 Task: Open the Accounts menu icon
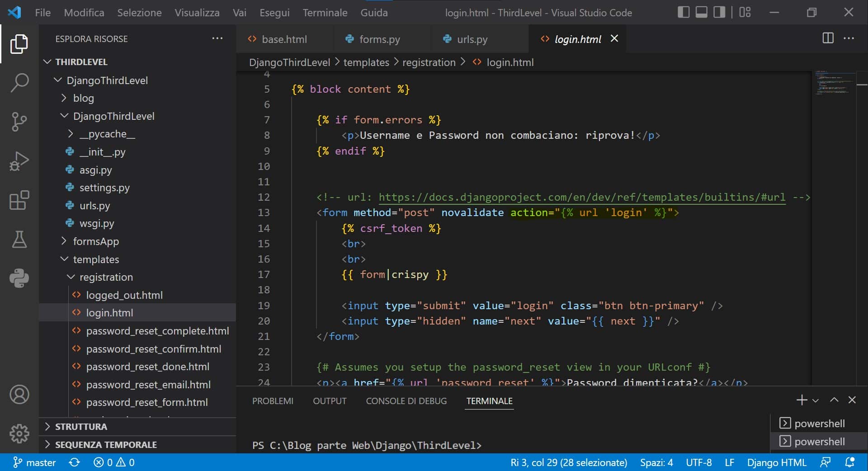pos(19,395)
